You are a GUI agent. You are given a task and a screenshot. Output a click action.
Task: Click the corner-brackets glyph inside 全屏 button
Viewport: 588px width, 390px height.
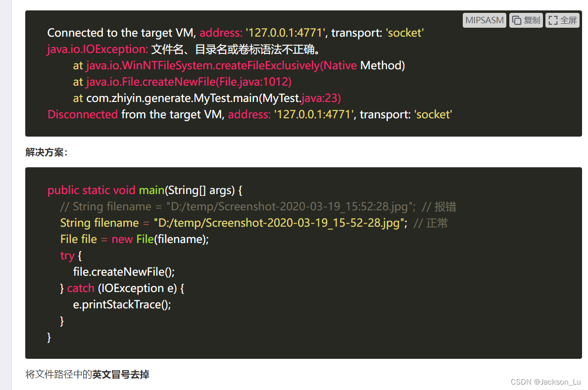(x=552, y=20)
